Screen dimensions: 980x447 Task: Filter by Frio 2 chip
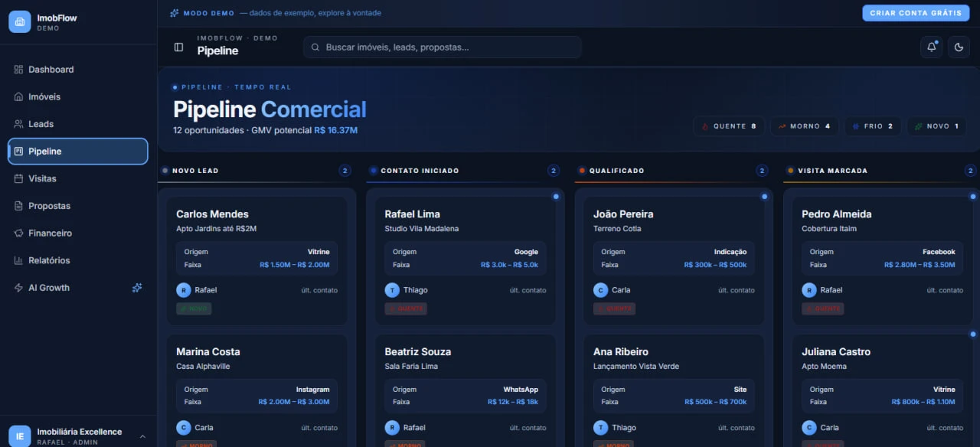[873, 126]
